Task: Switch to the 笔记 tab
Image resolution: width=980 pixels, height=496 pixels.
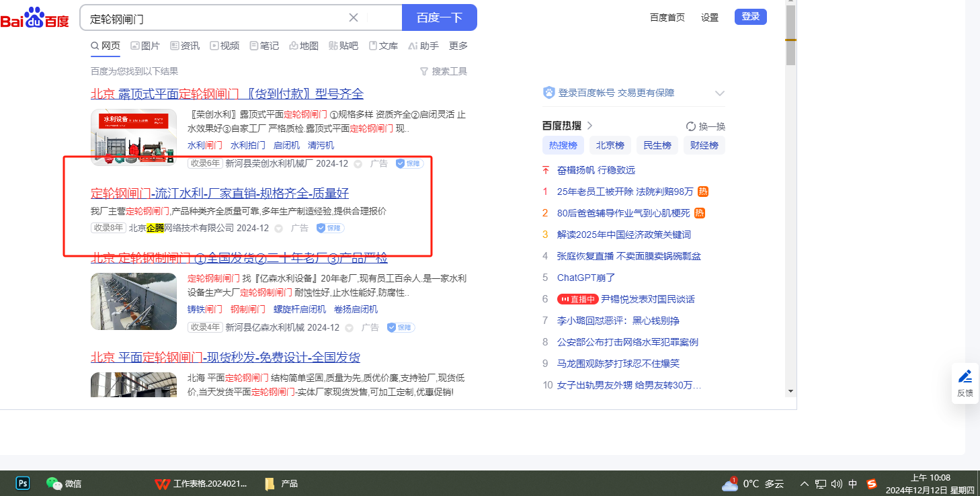Action: coord(264,46)
